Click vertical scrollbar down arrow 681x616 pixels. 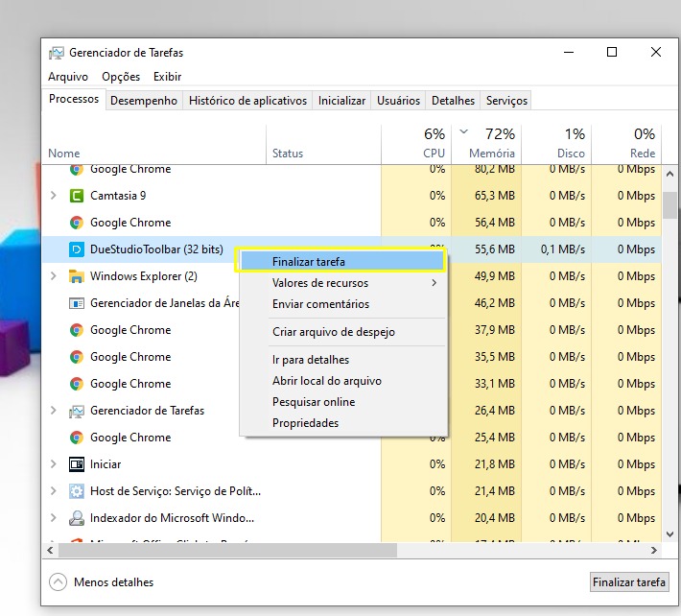tap(669, 534)
